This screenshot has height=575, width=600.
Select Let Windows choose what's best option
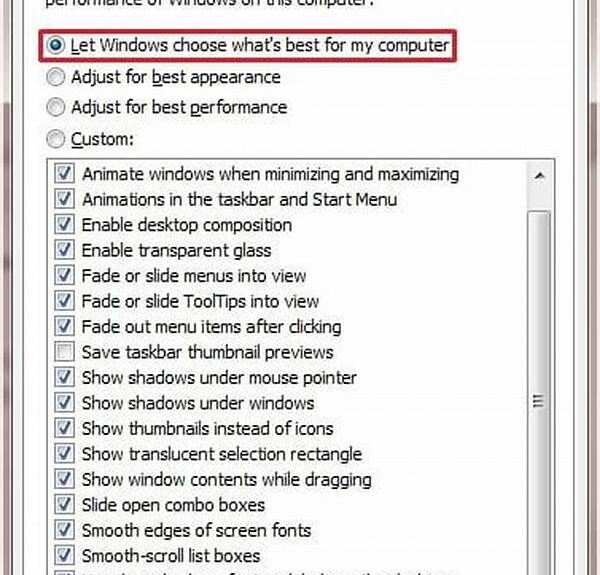point(56,46)
